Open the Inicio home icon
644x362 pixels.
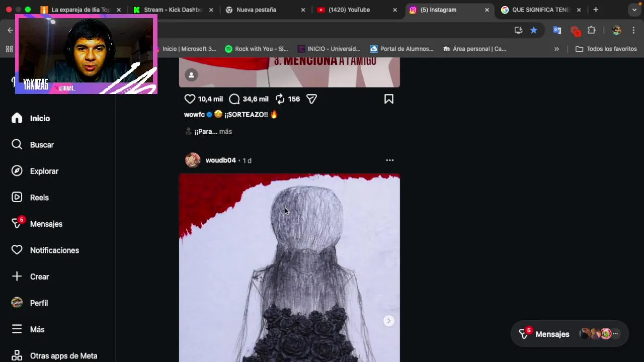(17, 118)
